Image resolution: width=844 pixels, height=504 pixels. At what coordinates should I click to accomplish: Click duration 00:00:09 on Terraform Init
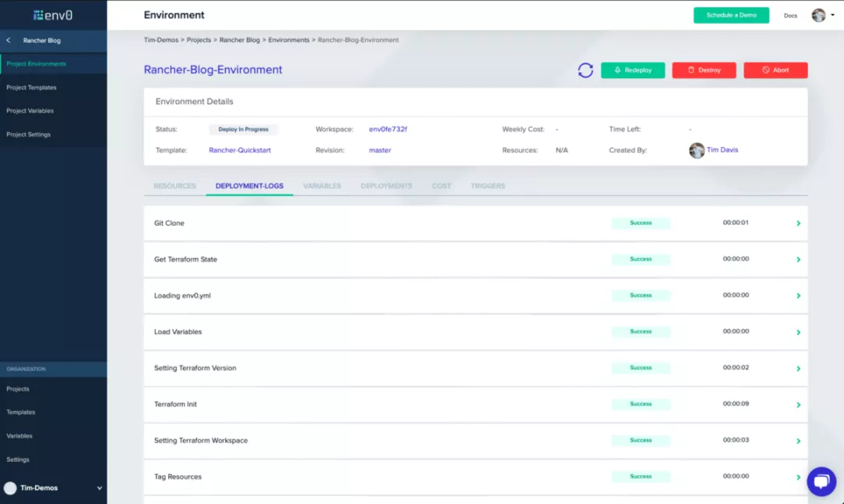[736, 404]
